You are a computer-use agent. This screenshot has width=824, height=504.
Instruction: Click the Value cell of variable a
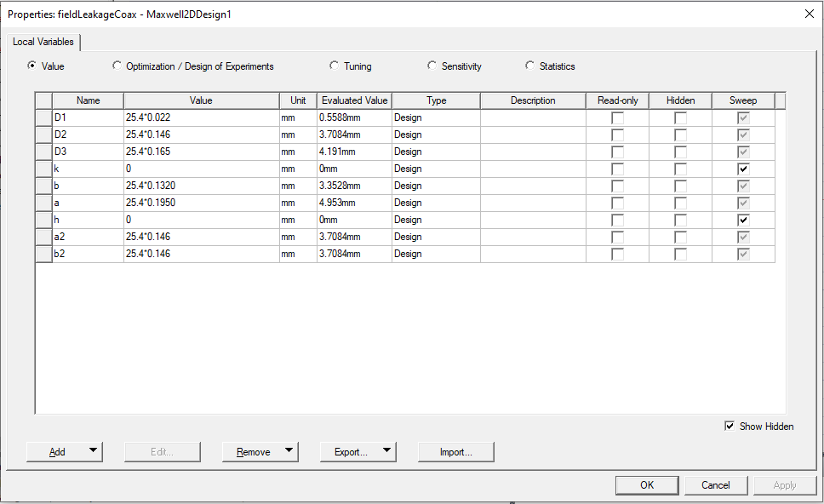(x=201, y=203)
